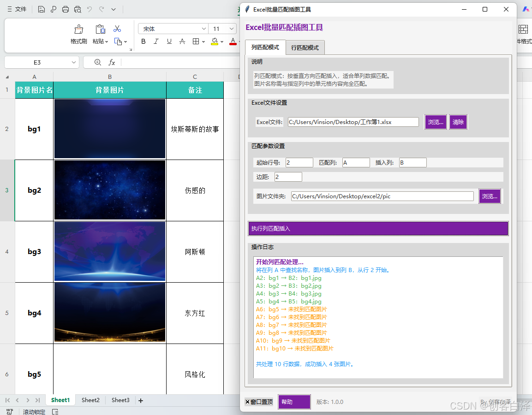532x415 pixels.
Task: Switch to Sheet1 tab
Action: (x=60, y=400)
